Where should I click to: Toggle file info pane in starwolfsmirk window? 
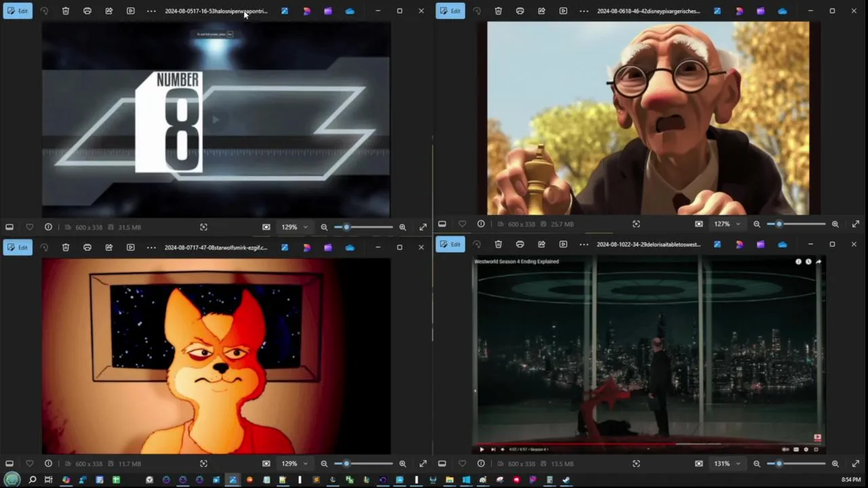click(x=49, y=464)
